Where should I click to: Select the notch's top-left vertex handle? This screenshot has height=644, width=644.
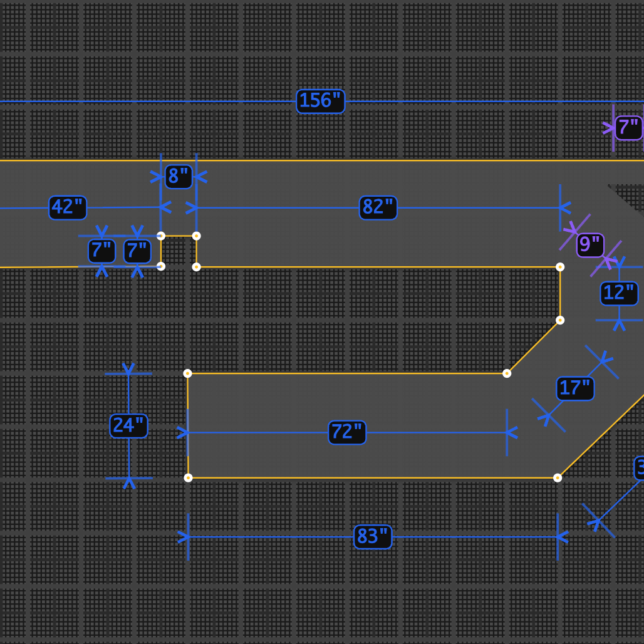click(x=161, y=236)
